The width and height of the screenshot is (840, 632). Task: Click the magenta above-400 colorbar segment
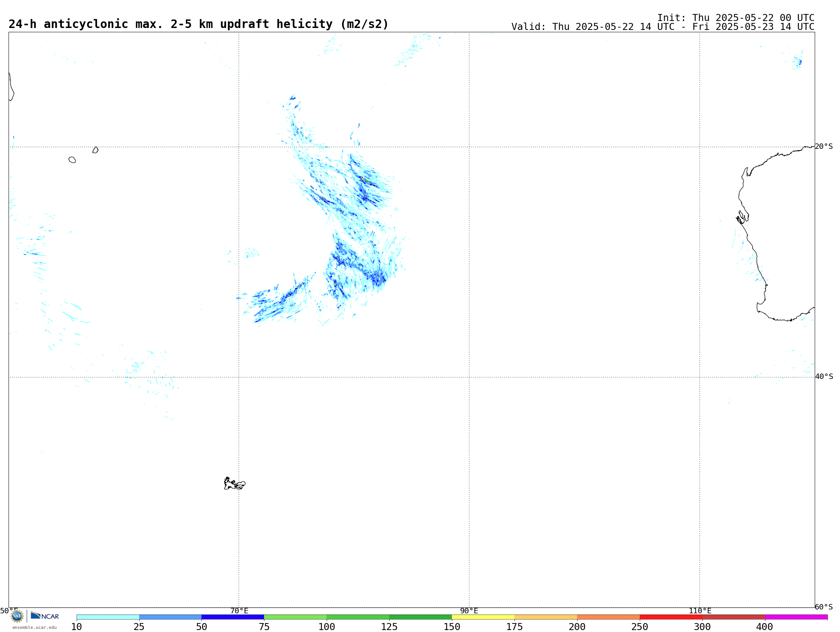tap(796, 617)
